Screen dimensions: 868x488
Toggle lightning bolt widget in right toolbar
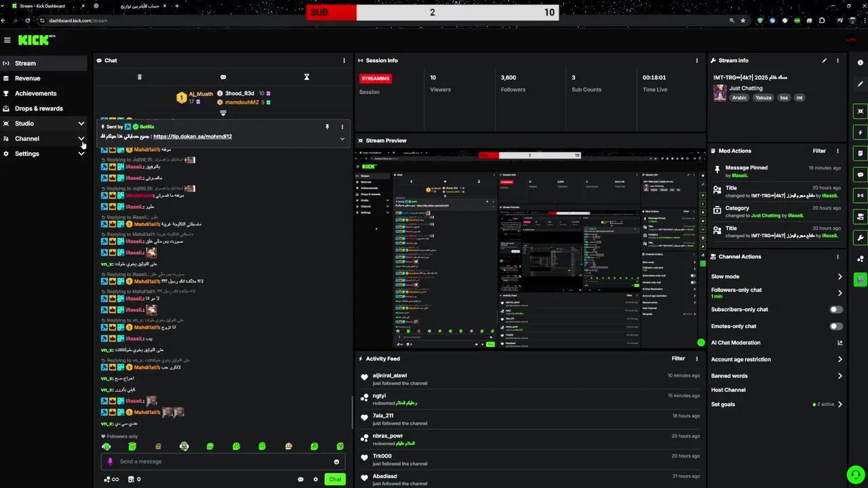point(860,132)
